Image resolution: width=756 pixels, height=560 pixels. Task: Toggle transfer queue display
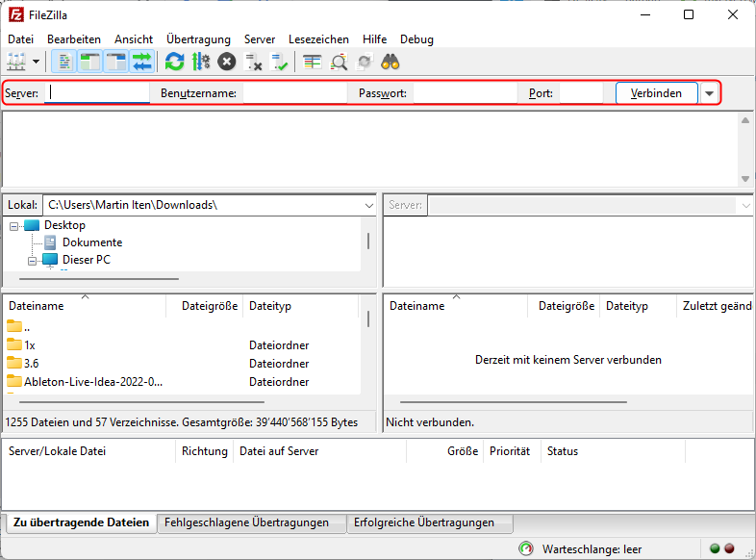point(142,62)
